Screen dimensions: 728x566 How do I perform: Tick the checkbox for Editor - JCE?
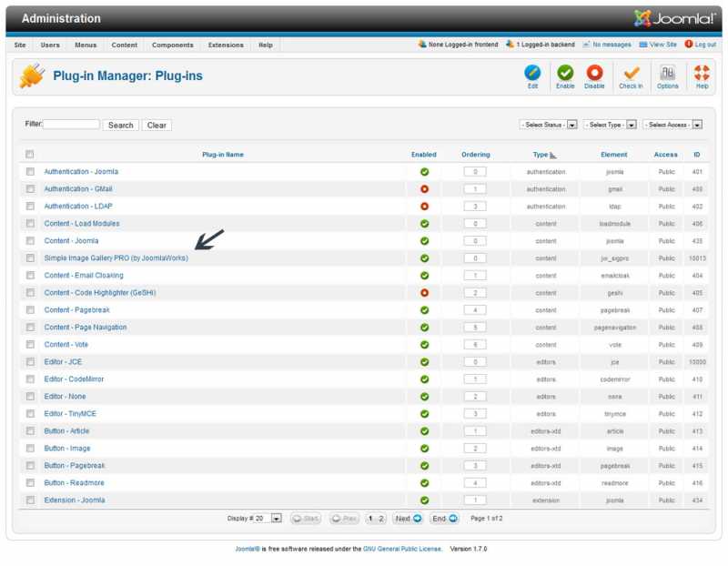pos(30,361)
